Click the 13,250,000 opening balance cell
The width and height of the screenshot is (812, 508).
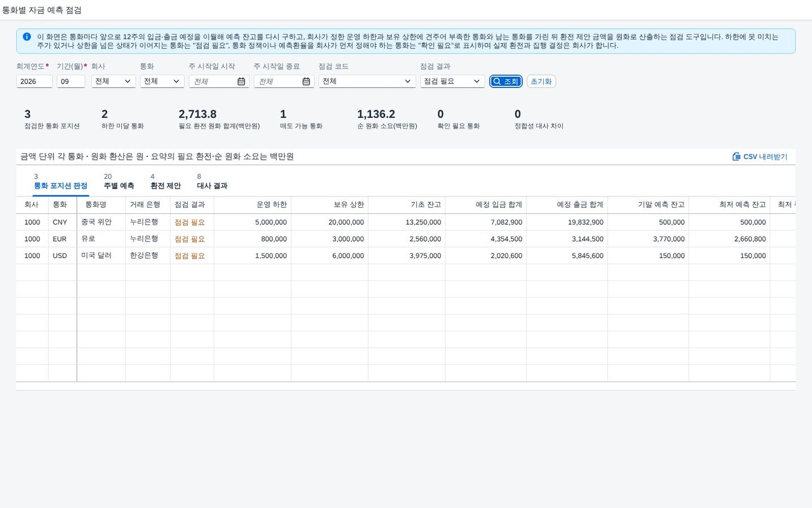click(x=407, y=222)
